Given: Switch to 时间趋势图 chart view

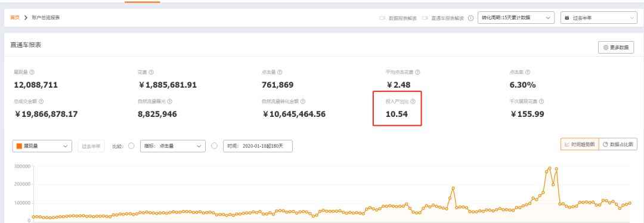Looking at the screenshot, I should (x=580, y=144).
